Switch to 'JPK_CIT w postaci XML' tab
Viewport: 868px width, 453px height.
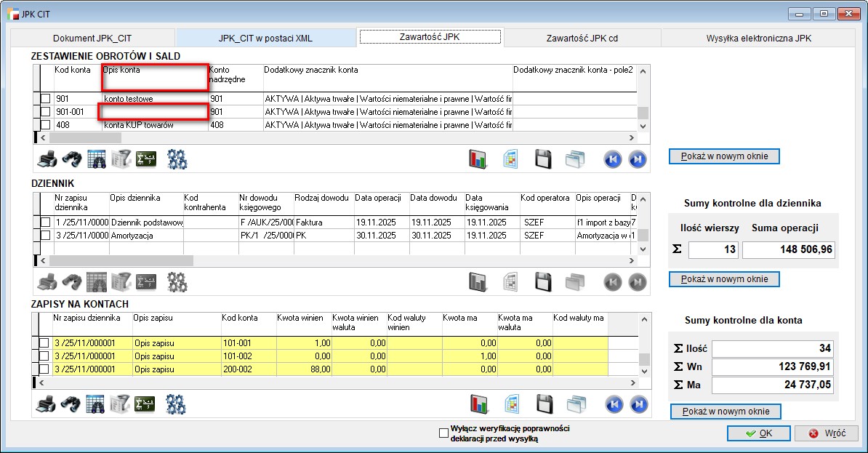[x=266, y=38]
